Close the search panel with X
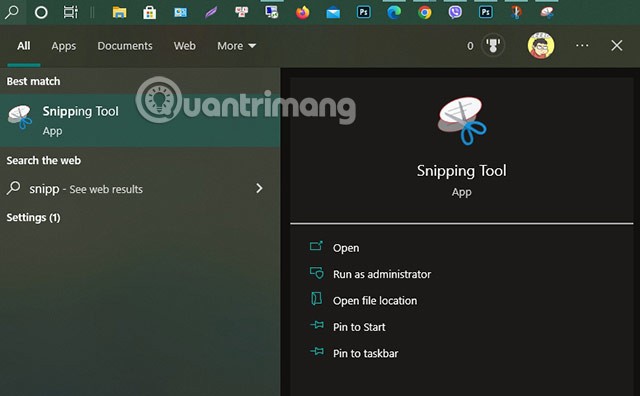The width and height of the screenshot is (640, 396). coord(617,45)
